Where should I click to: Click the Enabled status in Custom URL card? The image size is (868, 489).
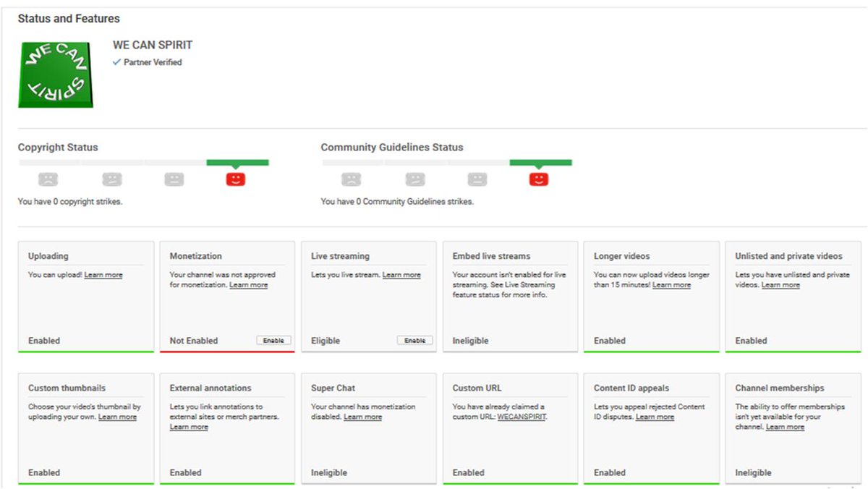469,472
